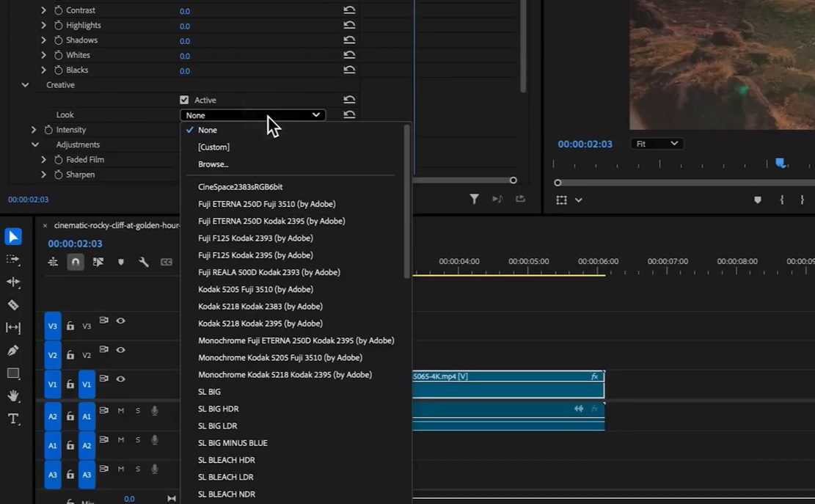
Task: Add marker in Program monitor
Action: click(758, 200)
